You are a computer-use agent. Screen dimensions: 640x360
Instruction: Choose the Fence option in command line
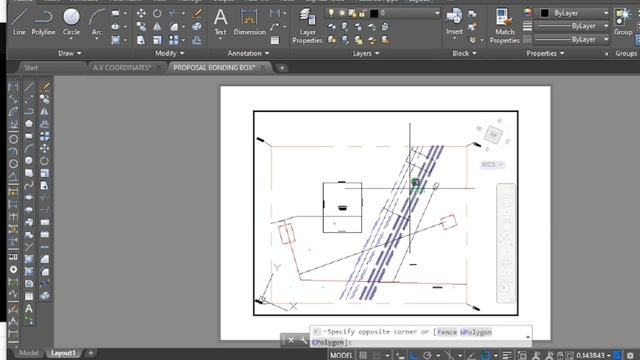[447, 332]
